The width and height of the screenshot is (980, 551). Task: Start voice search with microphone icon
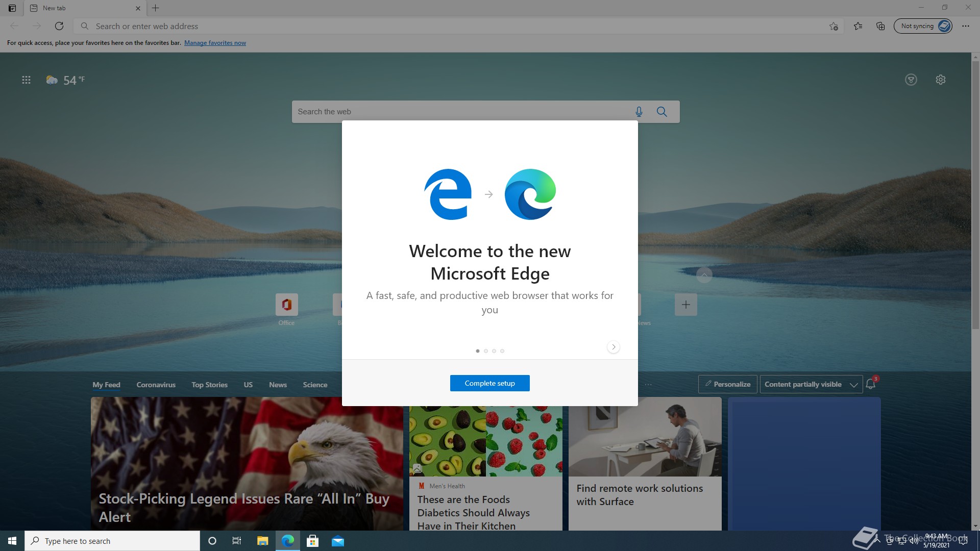639,112
